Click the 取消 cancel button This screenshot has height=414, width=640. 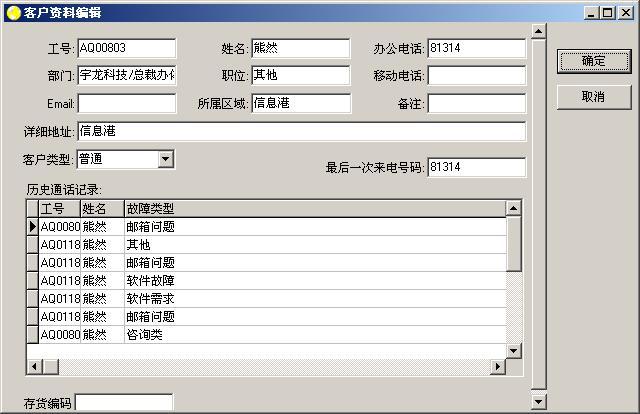pyautogui.click(x=593, y=97)
